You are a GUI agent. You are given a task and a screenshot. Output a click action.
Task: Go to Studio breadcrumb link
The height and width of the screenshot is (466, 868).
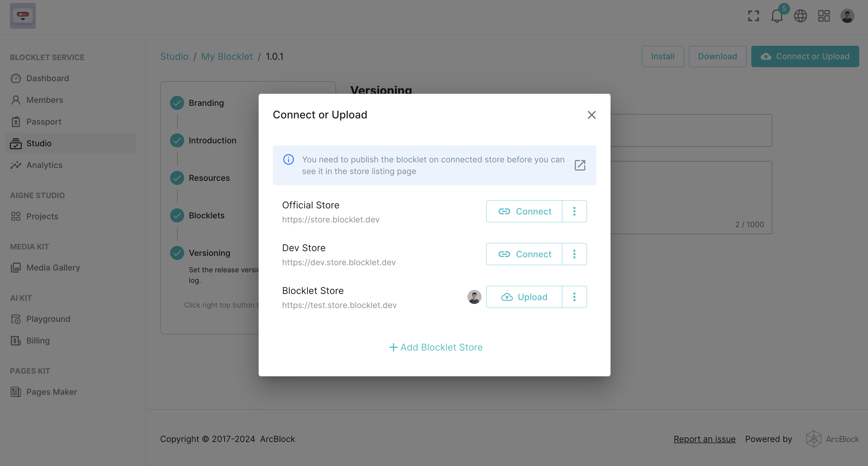[174, 57]
